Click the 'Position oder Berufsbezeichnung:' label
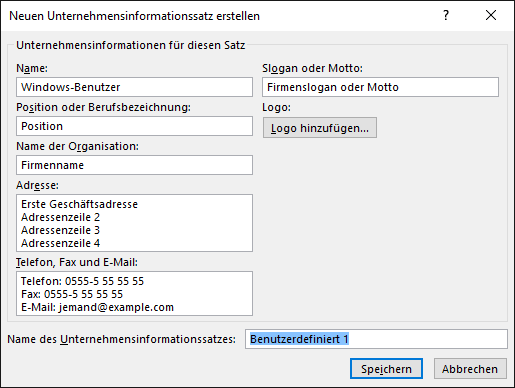The image size is (515, 388). pos(103,107)
